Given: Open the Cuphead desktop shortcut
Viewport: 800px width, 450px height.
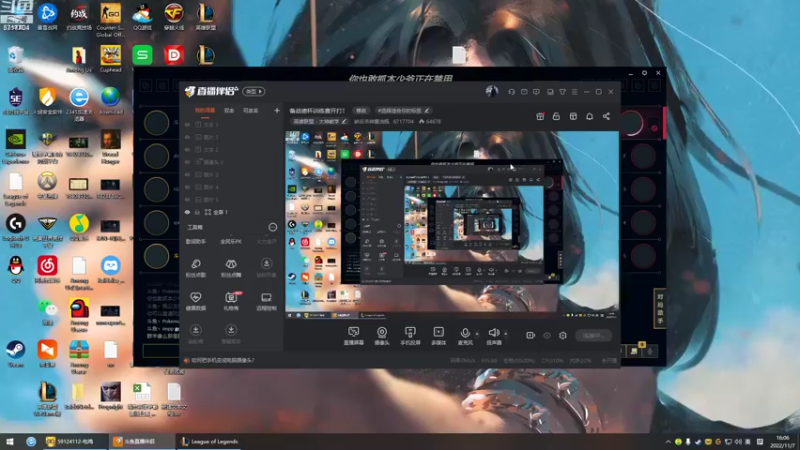Looking at the screenshot, I should click(x=110, y=59).
